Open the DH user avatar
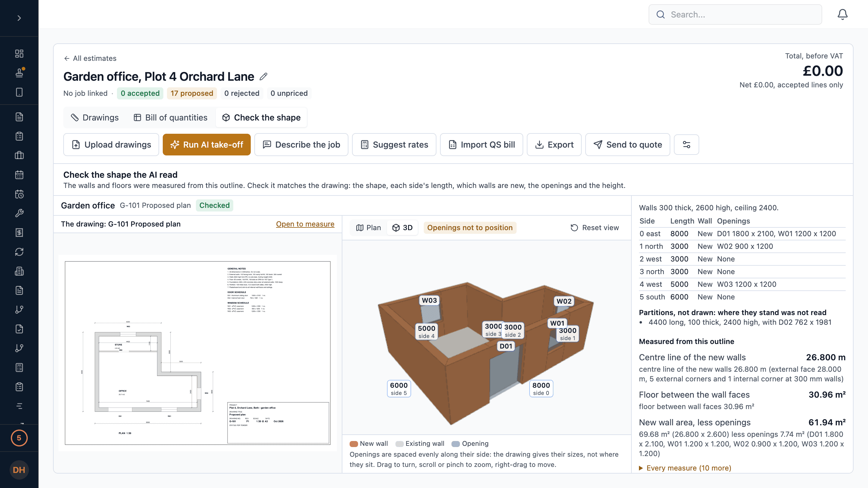The height and width of the screenshot is (488, 868). tap(19, 470)
